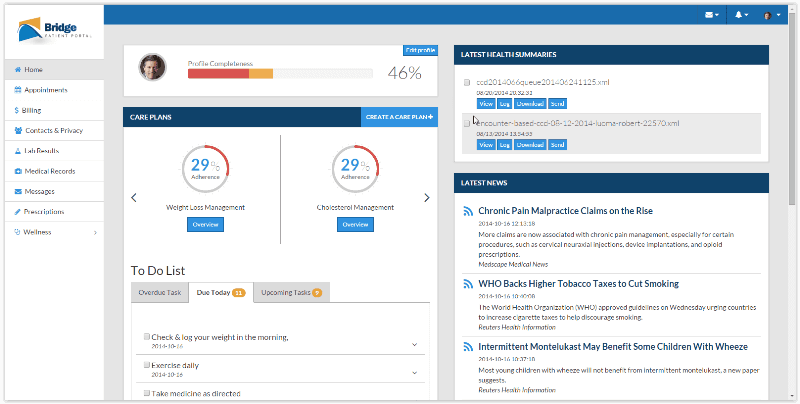
Task: Expand the Exercise daily task
Action: (414, 373)
